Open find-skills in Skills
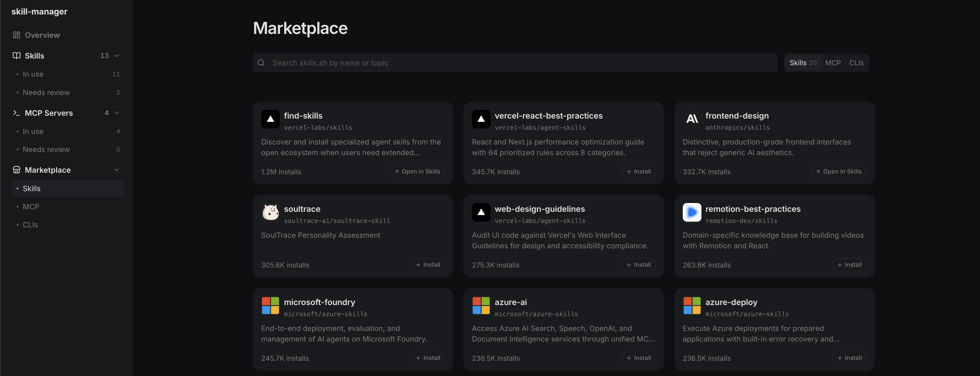980x376 pixels. [417, 171]
